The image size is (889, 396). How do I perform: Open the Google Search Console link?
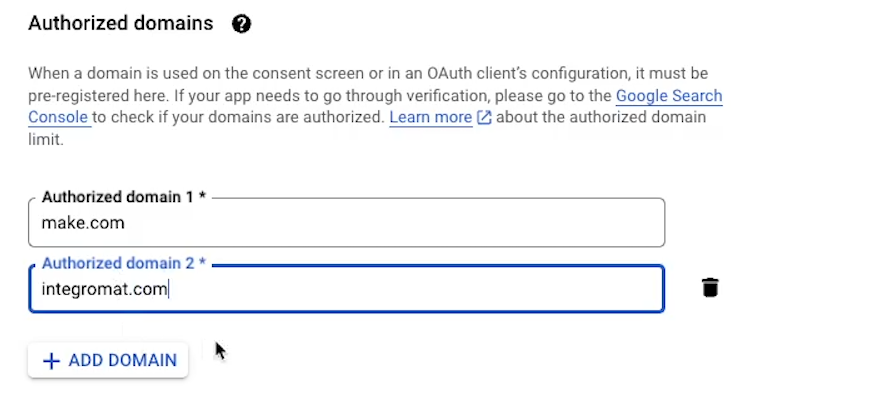click(x=375, y=107)
